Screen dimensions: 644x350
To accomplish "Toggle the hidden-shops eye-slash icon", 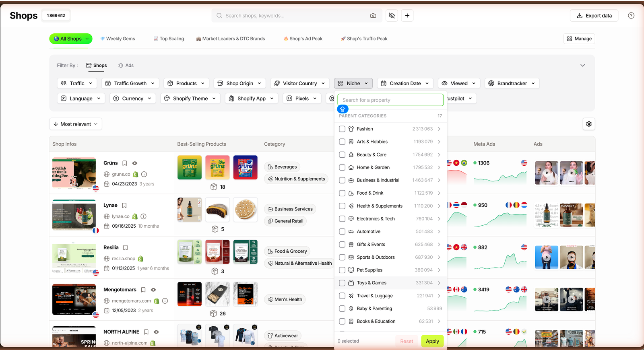I will pyautogui.click(x=392, y=16).
